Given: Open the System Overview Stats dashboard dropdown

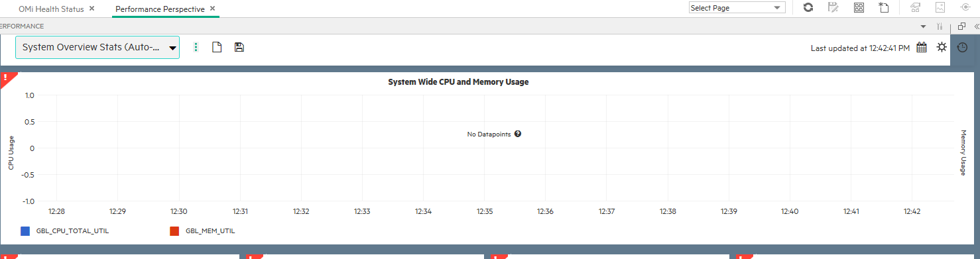Looking at the screenshot, I should (x=97, y=47).
